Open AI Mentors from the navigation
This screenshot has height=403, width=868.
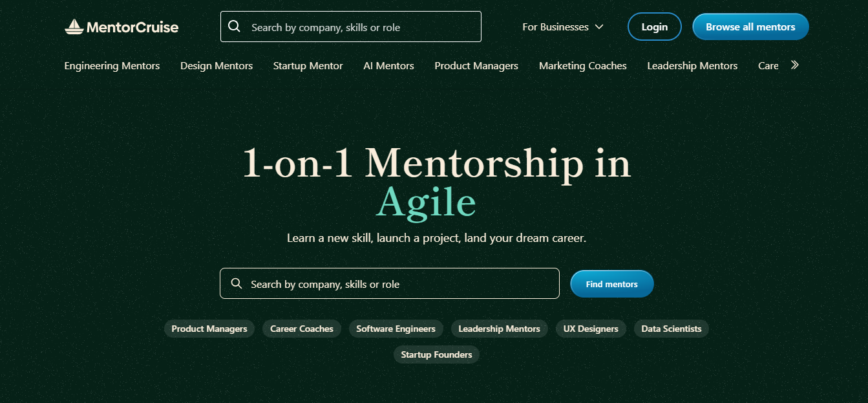[388, 66]
